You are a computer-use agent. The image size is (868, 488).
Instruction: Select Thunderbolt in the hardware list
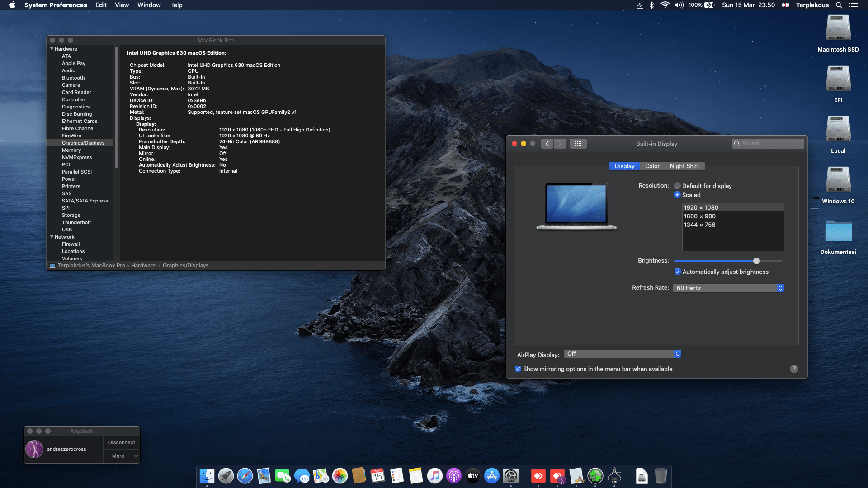(76, 222)
